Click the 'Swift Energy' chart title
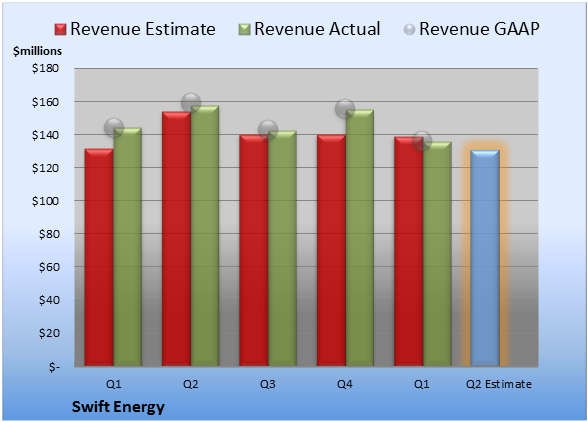Screen dimensions: 588x422 (118, 407)
